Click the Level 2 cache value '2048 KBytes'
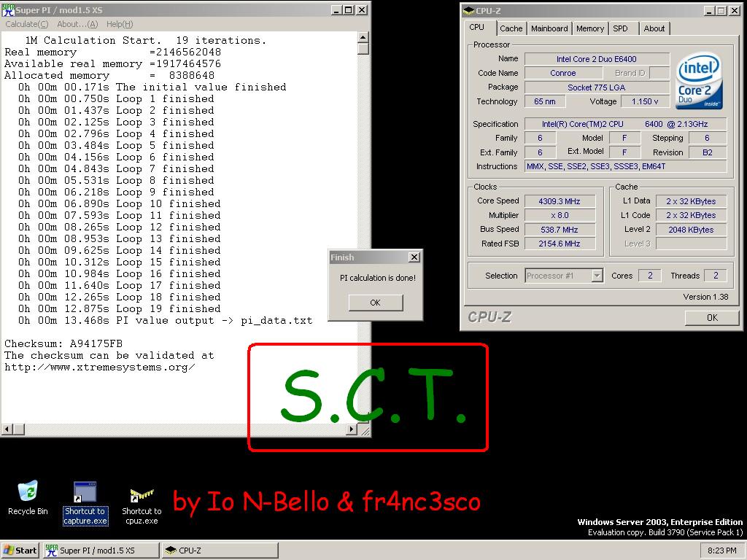 click(692, 230)
